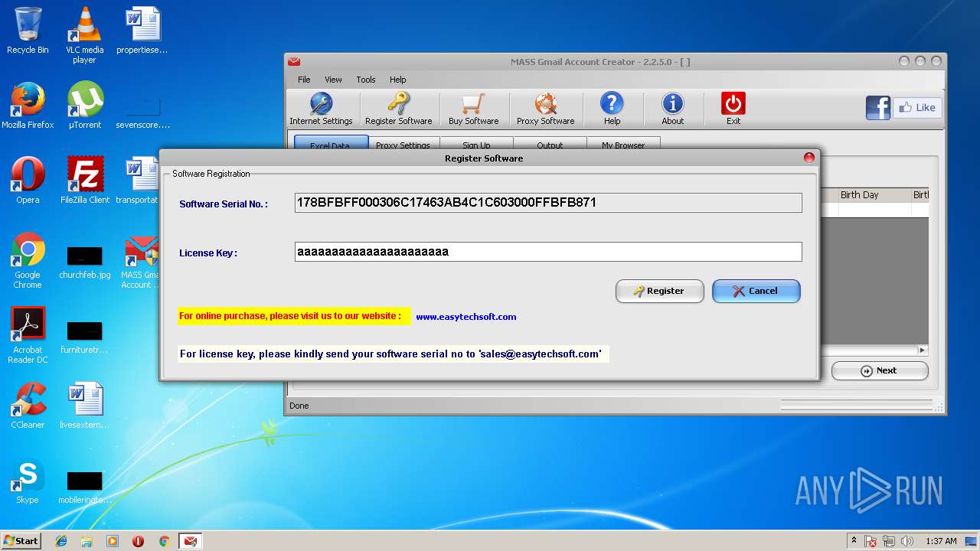Image resolution: width=980 pixels, height=551 pixels.
Task: Open the View menu
Action: click(x=333, y=80)
